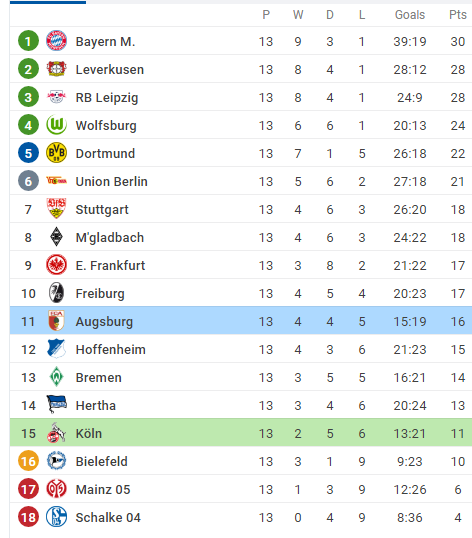The image size is (472, 538).
Task: Click the green rank 1 badge
Action: 28,41
